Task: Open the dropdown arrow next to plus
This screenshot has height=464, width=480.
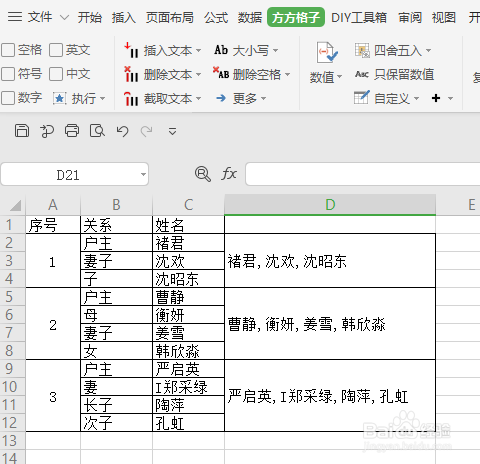Action: (x=450, y=99)
